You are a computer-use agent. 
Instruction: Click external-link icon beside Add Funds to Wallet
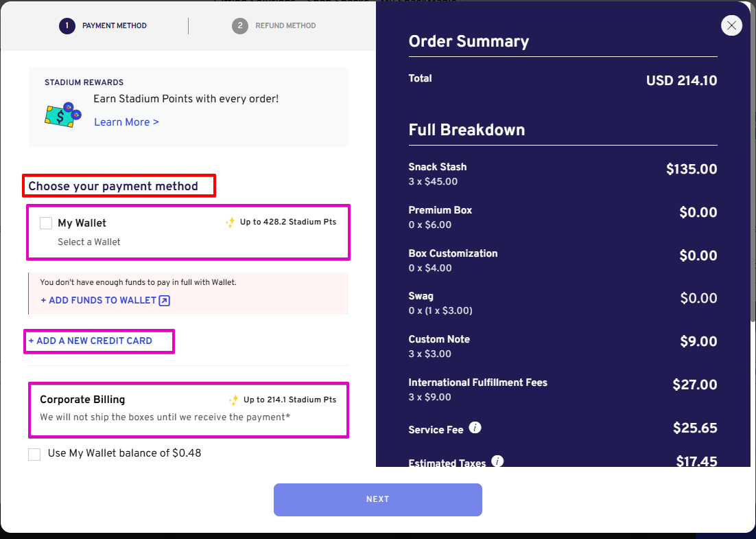tap(164, 301)
